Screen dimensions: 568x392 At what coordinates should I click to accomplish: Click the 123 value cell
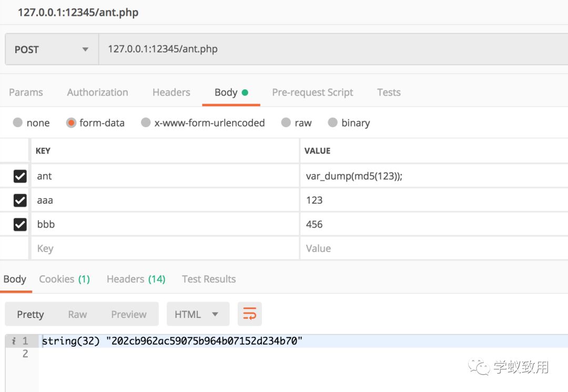[434, 200]
